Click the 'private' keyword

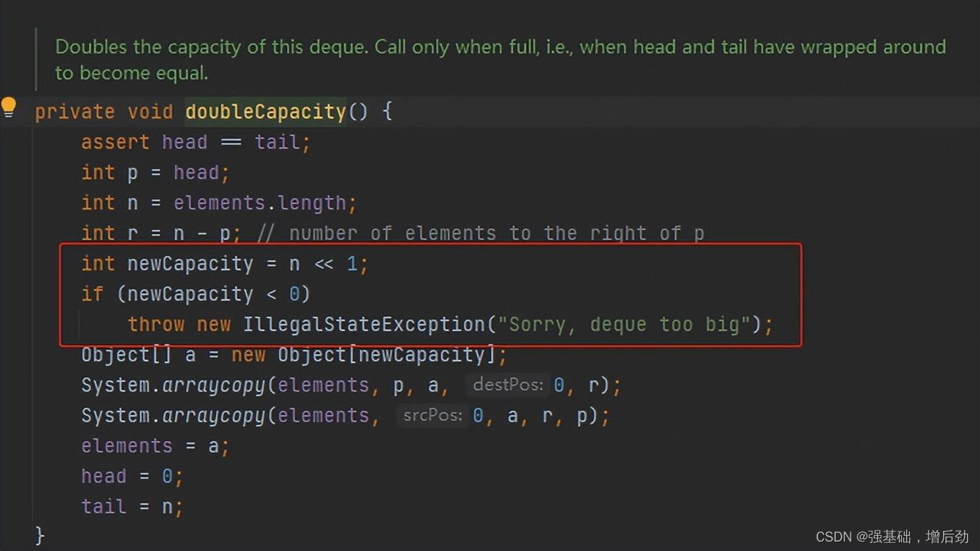click(x=75, y=111)
